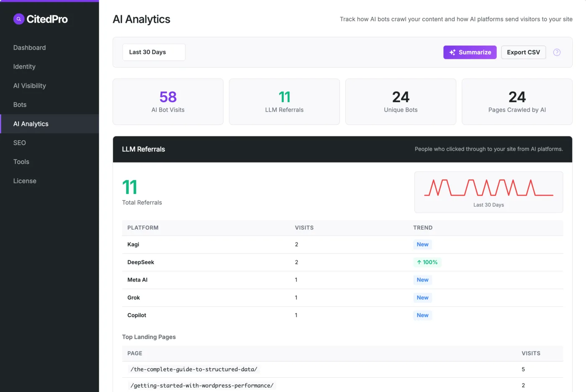
Task: Click the New trend badge for Kagi
Action: tap(422, 244)
